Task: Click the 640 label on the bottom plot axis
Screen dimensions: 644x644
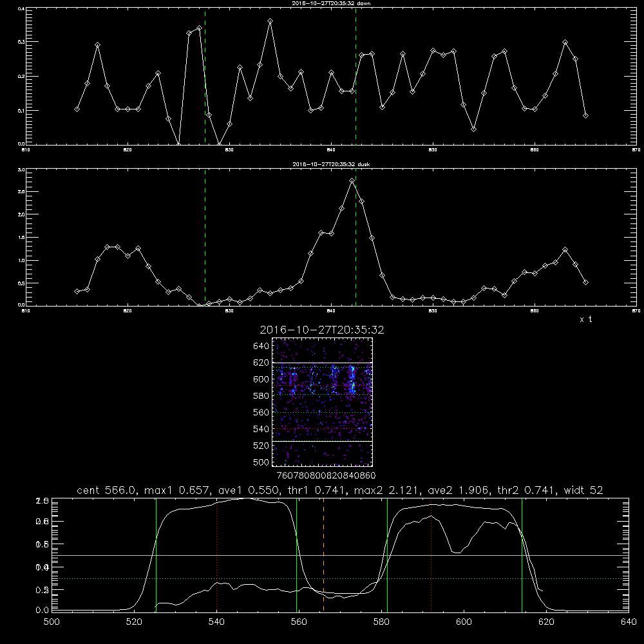Action: (629, 622)
